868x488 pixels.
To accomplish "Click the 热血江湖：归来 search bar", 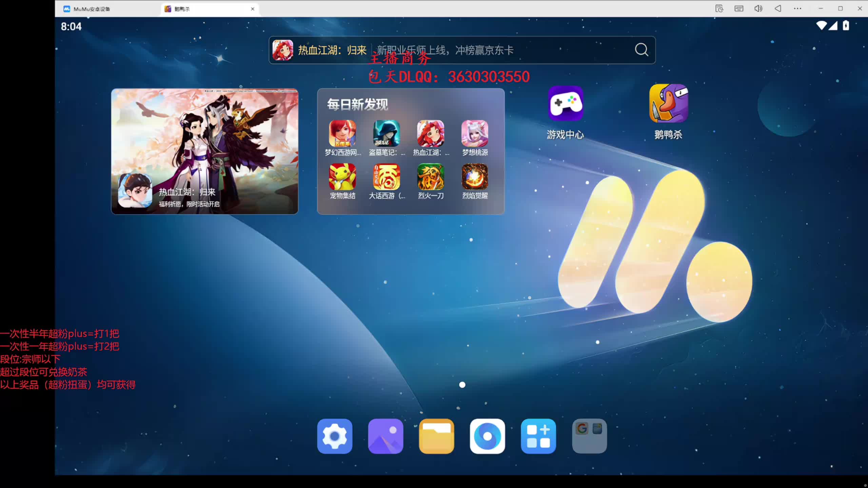I will tap(441, 50).
